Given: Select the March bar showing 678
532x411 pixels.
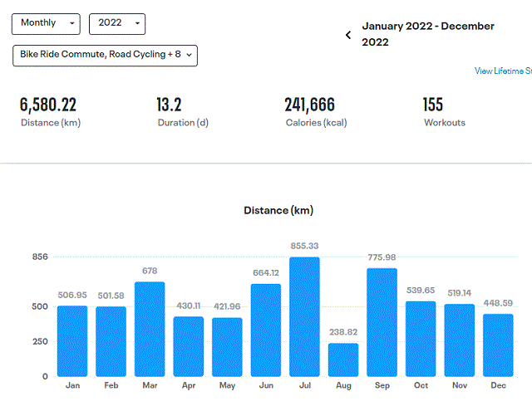Looking at the screenshot, I should click(x=150, y=329).
